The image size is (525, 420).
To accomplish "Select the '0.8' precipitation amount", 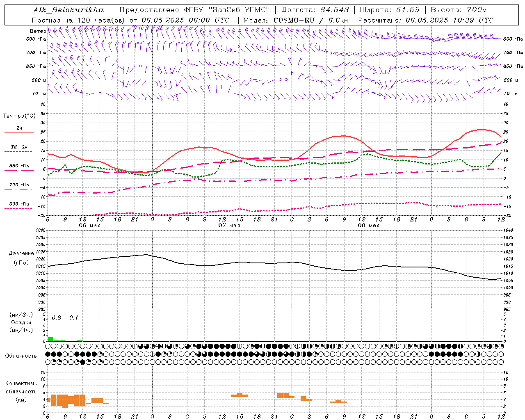I will [56, 318].
